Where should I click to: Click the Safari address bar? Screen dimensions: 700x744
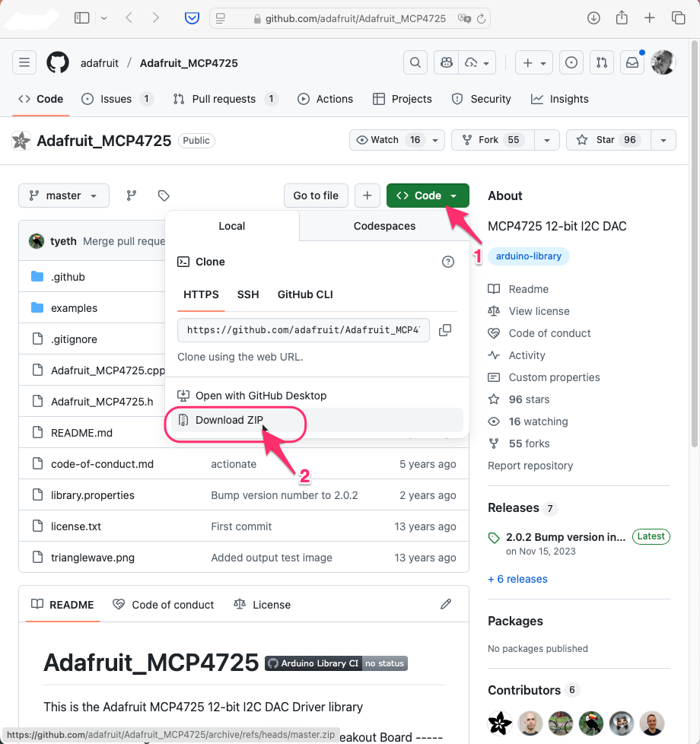coord(350,18)
